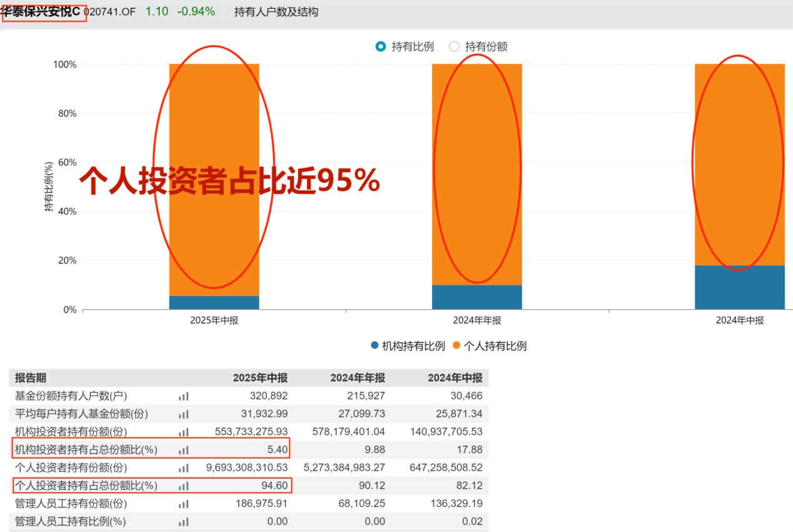Switch chart to 持有份额 radio option
This screenshot has height=532, width=793.
point(455,46)
